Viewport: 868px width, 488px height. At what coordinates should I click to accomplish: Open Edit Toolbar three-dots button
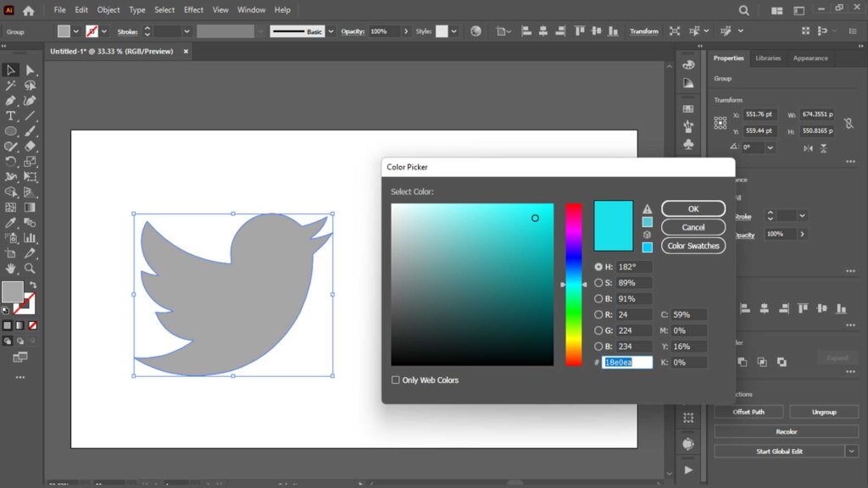pos(20,377)
